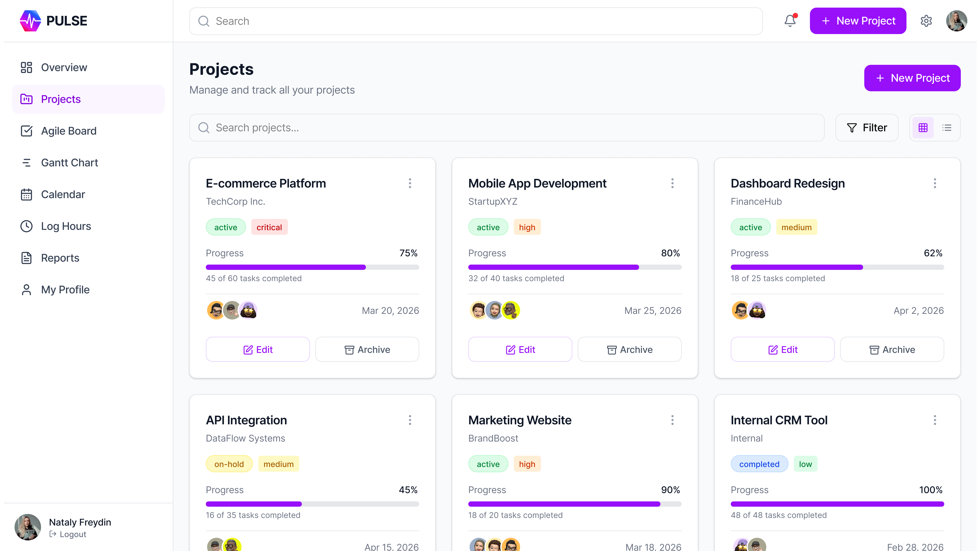Archive the E-commerce Platform project
This screenshot has width=980, height=551.
pos(367,349)
